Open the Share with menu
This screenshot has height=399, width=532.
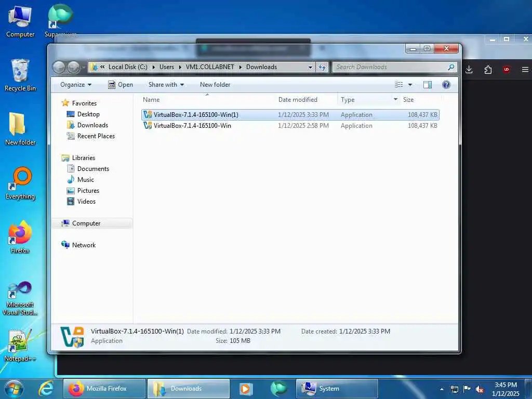point(166,85)
